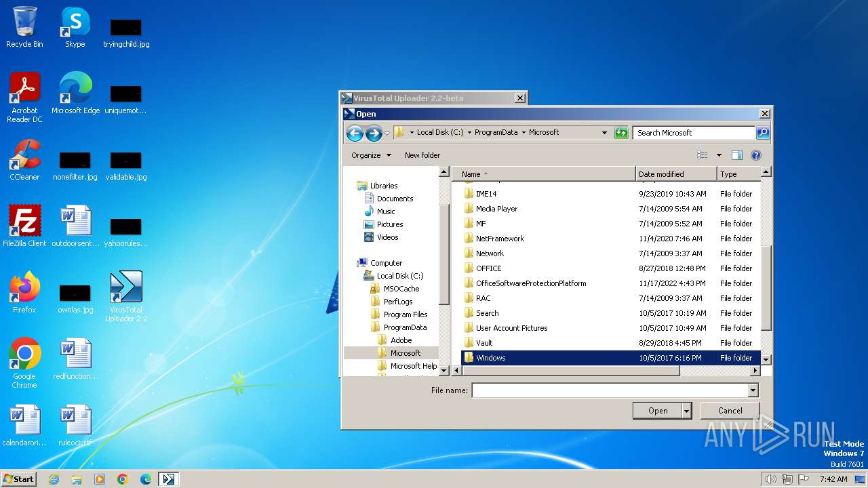The image size is (868, 488).
Task: Sort by the Name column header
Action: 544,174
